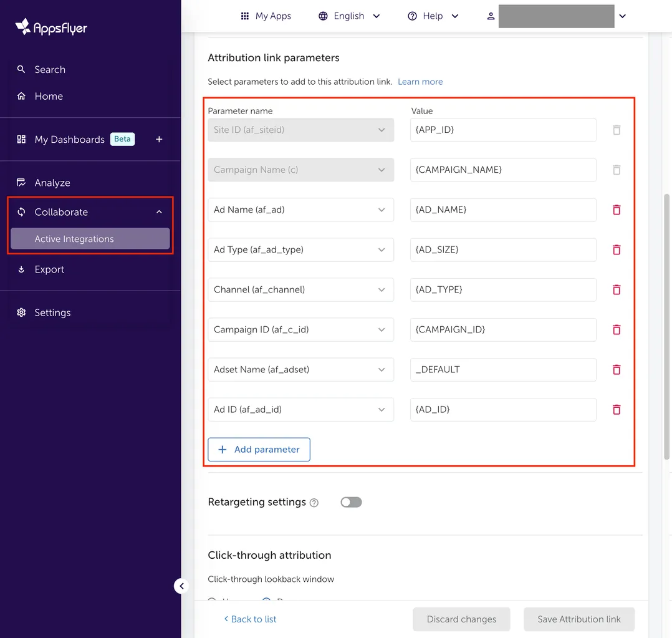Click the AppsFlyer logo

(50, 27)
